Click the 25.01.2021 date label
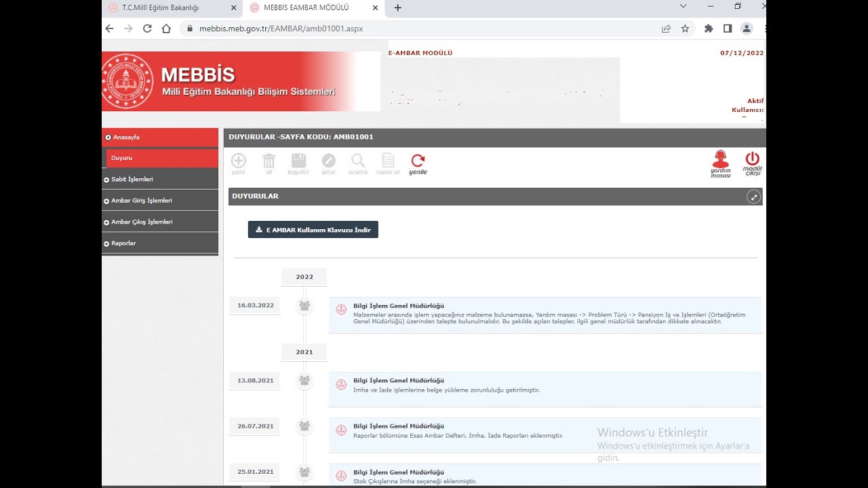The width and height of the screenshot is (868, 488). [255, 472]
